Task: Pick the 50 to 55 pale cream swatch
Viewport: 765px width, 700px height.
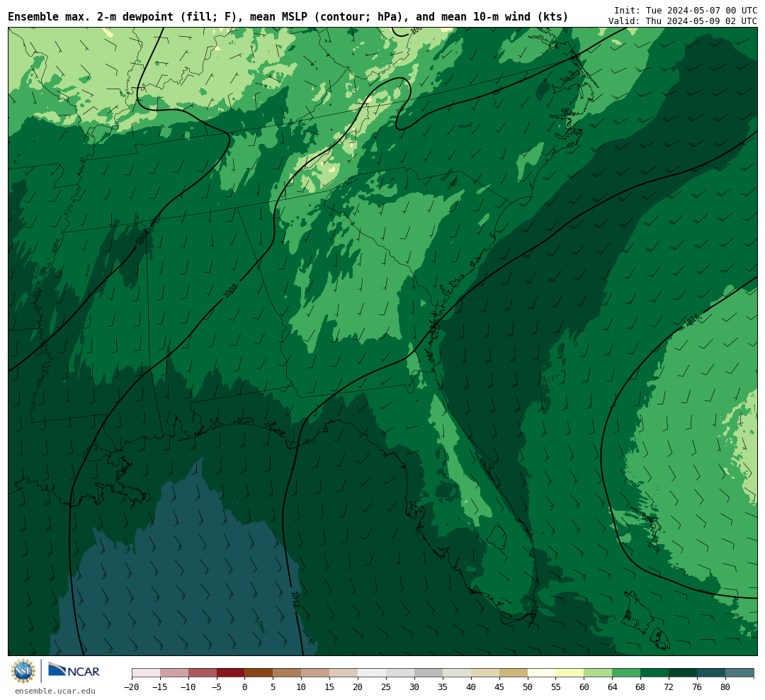Action: pyautogui.click(x=542, y=672)
